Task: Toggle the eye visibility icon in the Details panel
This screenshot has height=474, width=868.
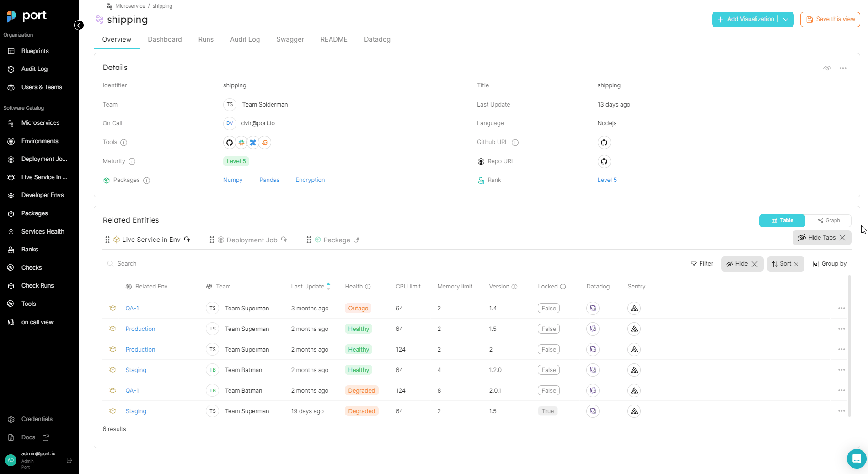Action: (827, 68)
